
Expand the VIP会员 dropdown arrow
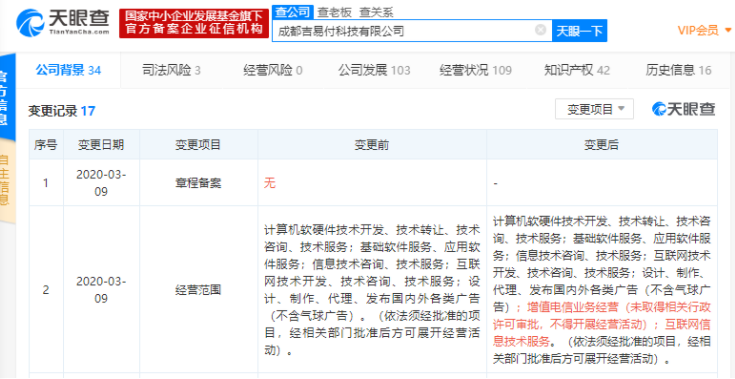(728, 30)
